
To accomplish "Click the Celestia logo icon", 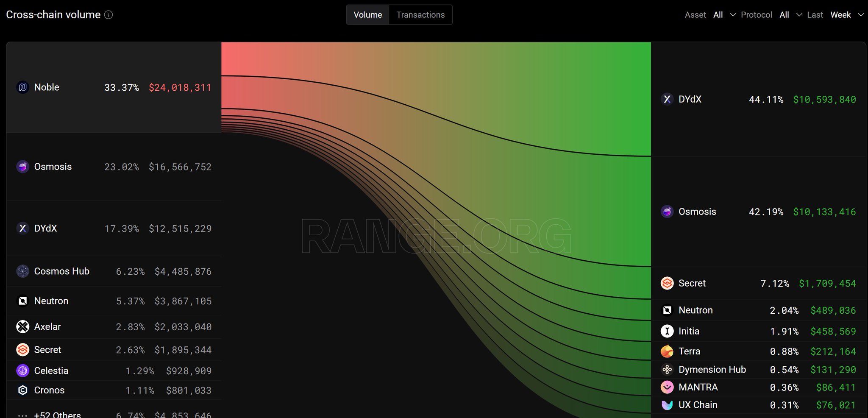I will coord(22,371).
